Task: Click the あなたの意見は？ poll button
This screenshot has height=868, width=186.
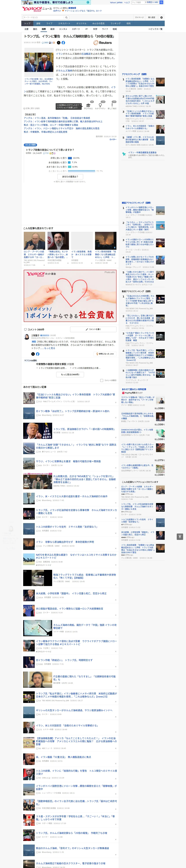Action: point(70,176)
